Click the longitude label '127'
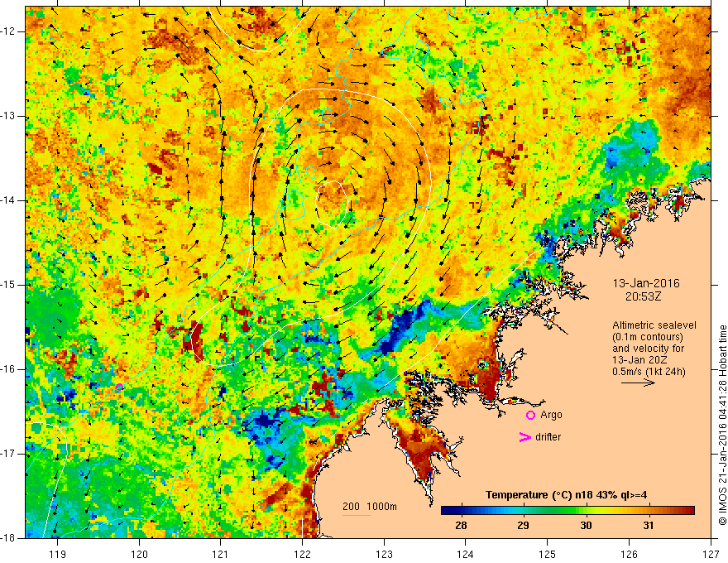Screen dimensions: 728x563 pyautogui.click(x=711, y=554)
